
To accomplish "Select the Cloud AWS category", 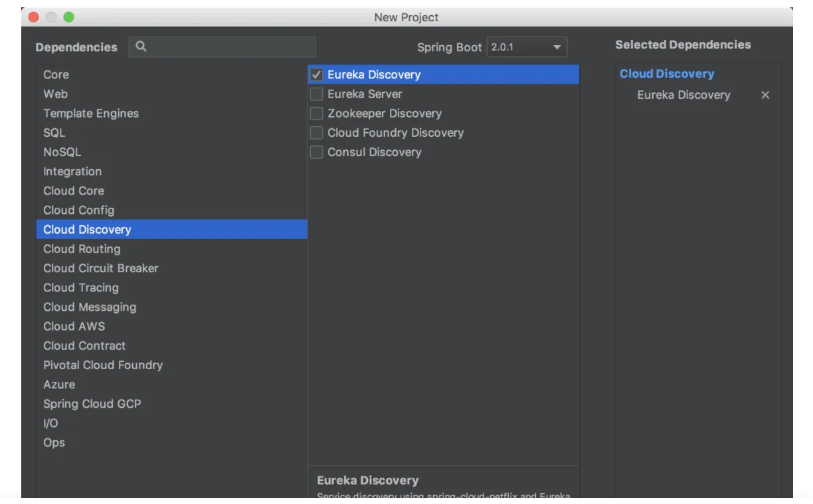I will pyautogui.click(x=171, y=326).
